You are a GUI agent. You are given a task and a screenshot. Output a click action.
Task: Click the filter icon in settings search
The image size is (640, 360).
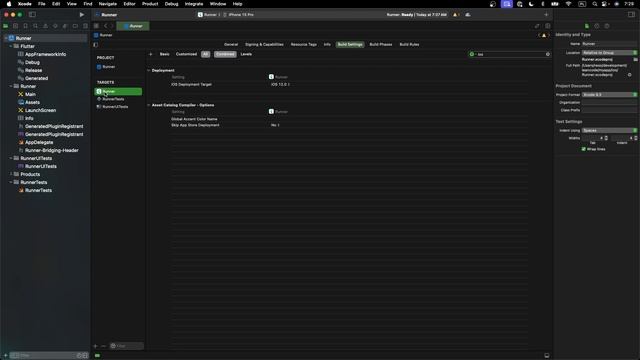click(x=472, y=54)
